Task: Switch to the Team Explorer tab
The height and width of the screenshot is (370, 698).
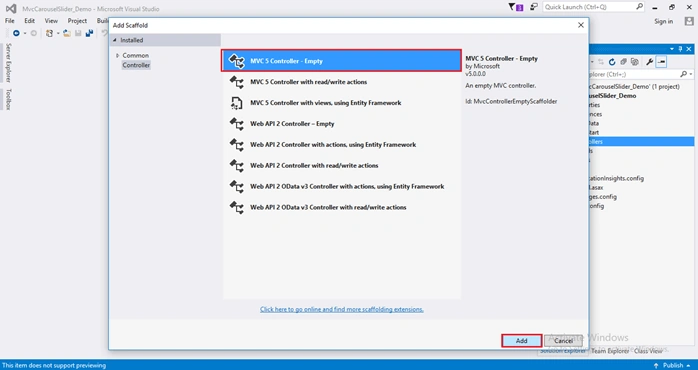Action: tap(610, 351)
